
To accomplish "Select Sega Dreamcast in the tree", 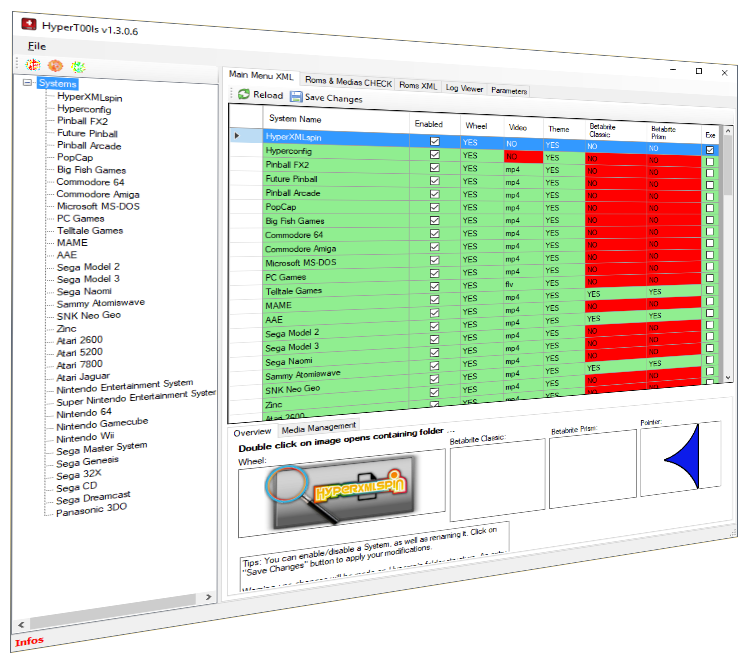I will pos(93,498).
